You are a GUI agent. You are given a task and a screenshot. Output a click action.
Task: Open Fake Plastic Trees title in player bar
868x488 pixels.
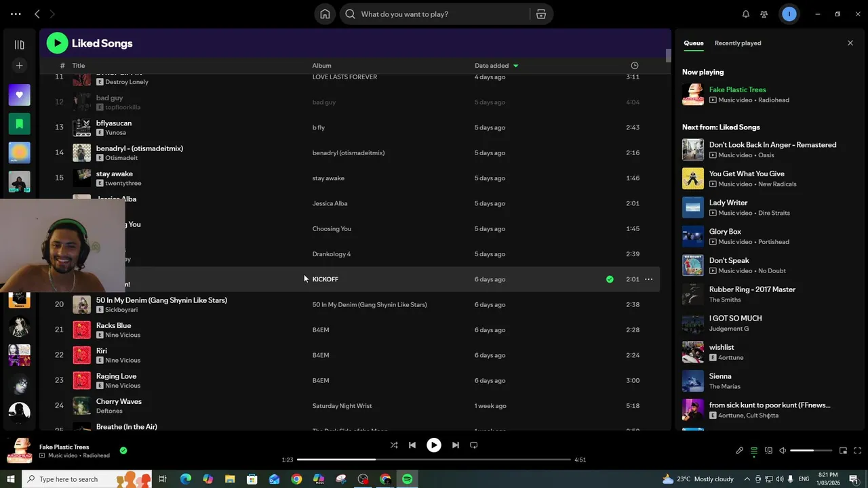(x=64, y=447)
